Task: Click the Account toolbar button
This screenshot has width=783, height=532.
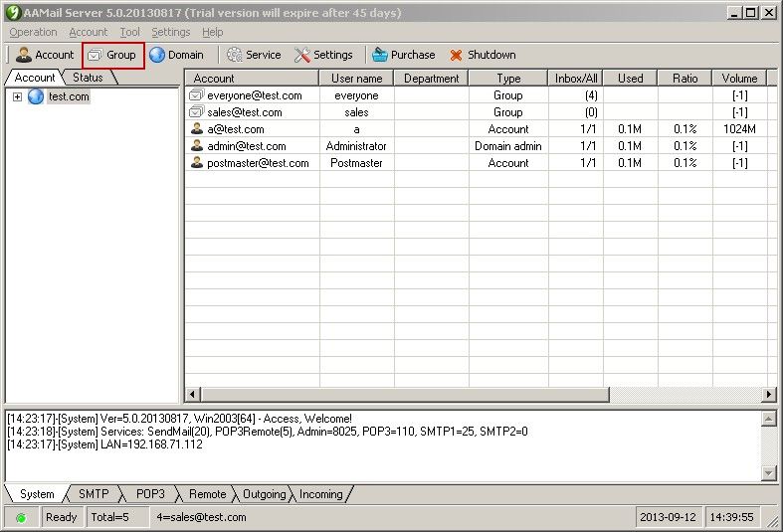Action: (x=45, y=55)
